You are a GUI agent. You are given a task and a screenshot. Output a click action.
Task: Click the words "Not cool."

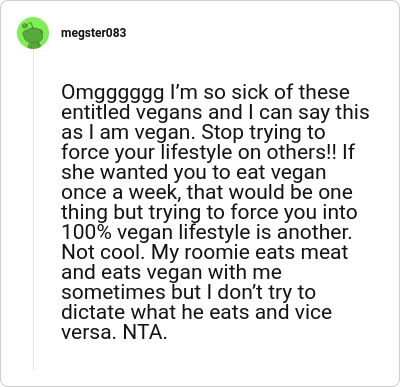tap(103, 252)
